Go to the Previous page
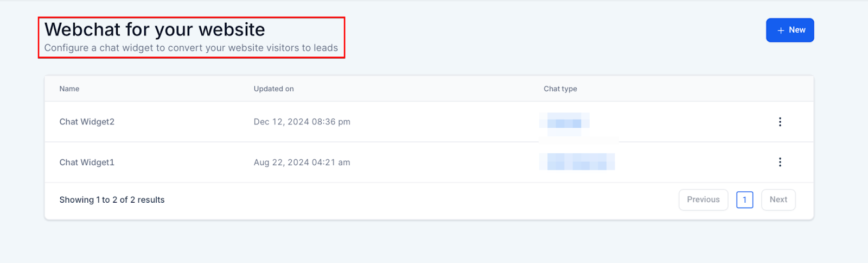This screenshot has width=868, height=263. (x=703, y=199)
